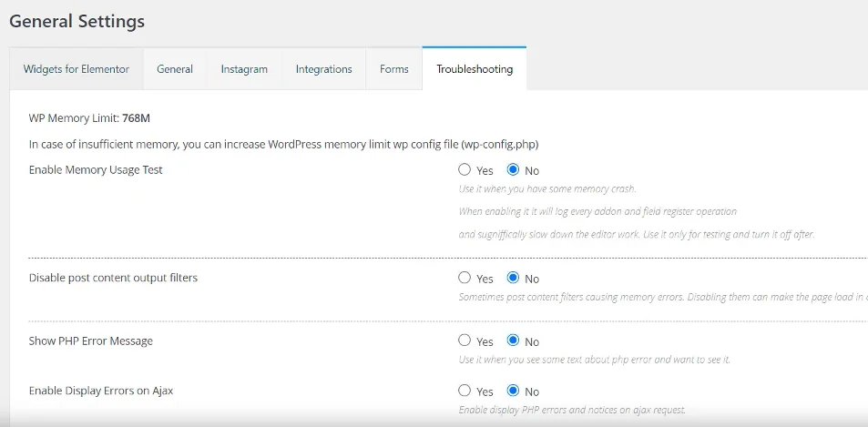Screen dimensions: 868x427
Task: Pick No for Disable post content filters
Action: point(513,278)
